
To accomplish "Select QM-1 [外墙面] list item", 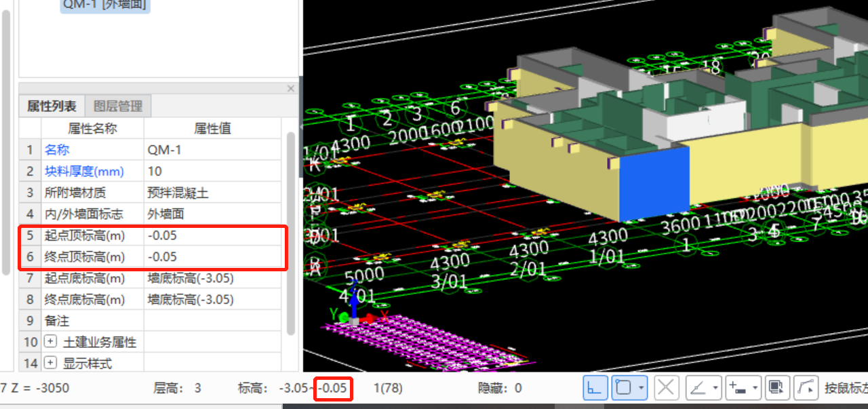I will point(105,5).
